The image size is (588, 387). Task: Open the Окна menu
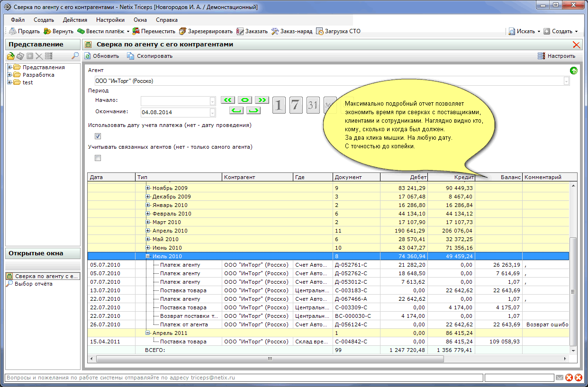pos(140,20)
